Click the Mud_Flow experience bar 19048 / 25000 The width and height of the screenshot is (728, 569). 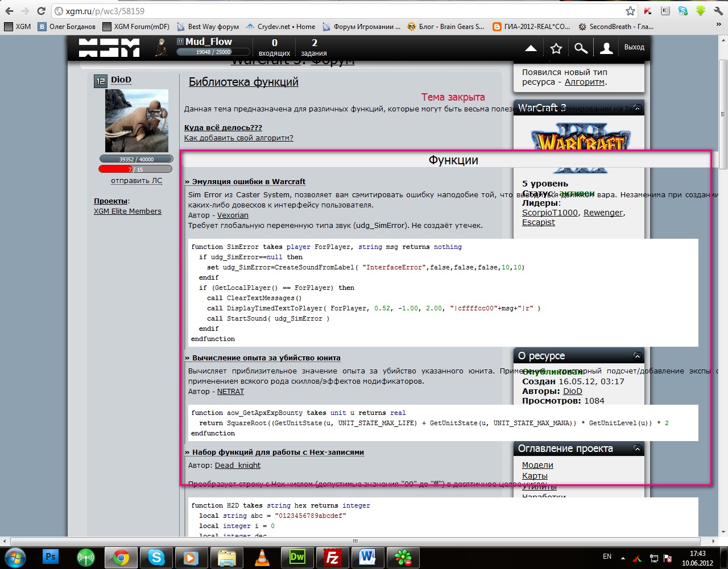pyautogui.click(x=213, y=52)
